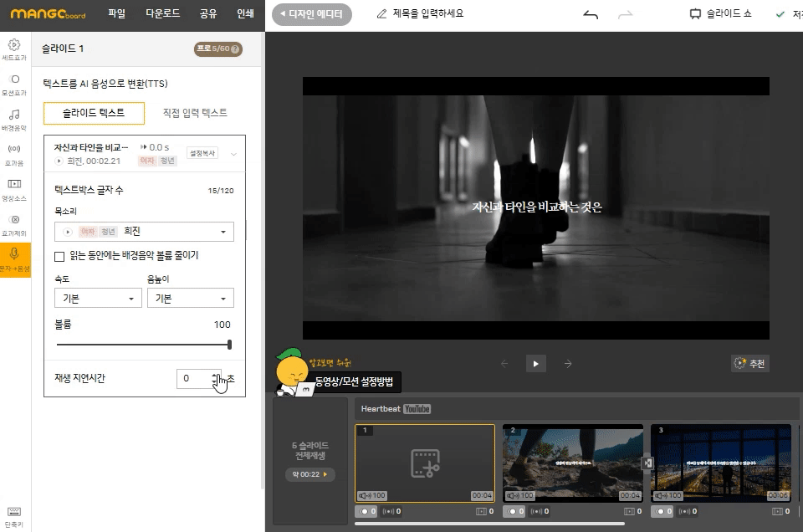Viewport: 803px width, 532px height.
Task: Click the title field 제목을 입력하세요
Action: click(427, 14)
